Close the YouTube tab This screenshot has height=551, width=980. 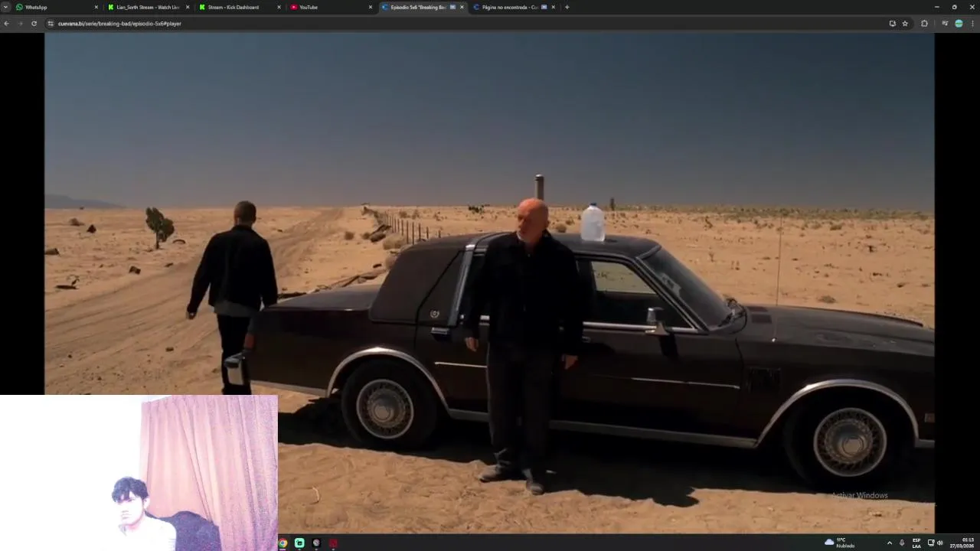pos(371,7)
